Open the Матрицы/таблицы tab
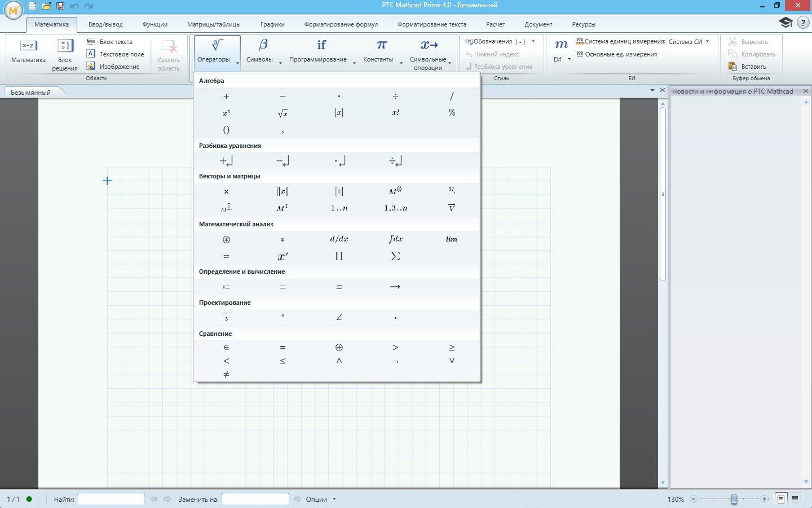The height and width of the screenshot is (508, 812). pyautogui.click(x=214, y=24)
